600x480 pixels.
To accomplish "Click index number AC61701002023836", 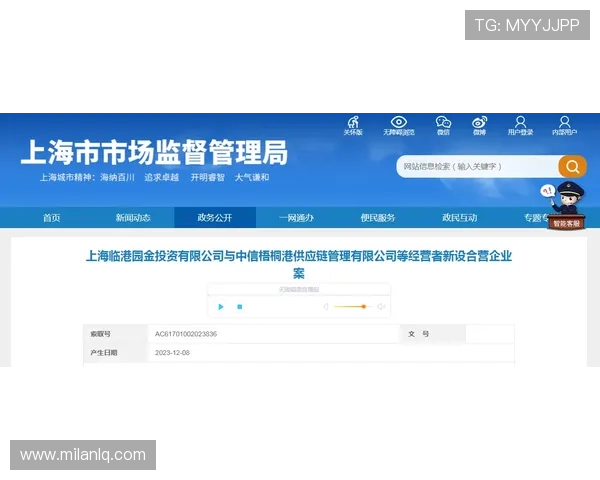I will point(186,334).
